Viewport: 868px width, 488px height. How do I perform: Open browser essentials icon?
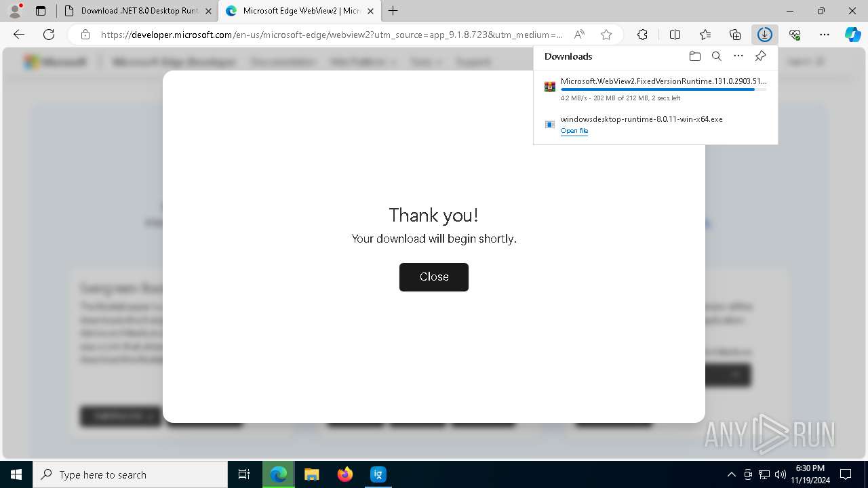pos(795,35)
